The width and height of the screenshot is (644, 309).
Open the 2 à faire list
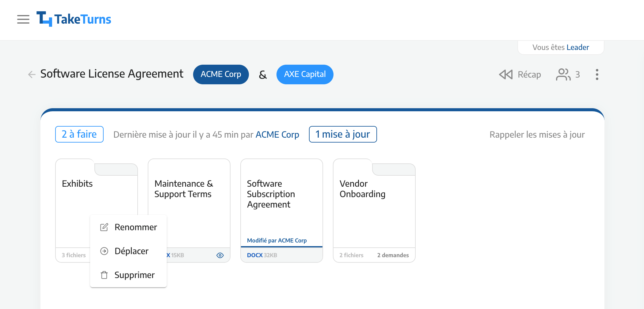click(79, 134)
